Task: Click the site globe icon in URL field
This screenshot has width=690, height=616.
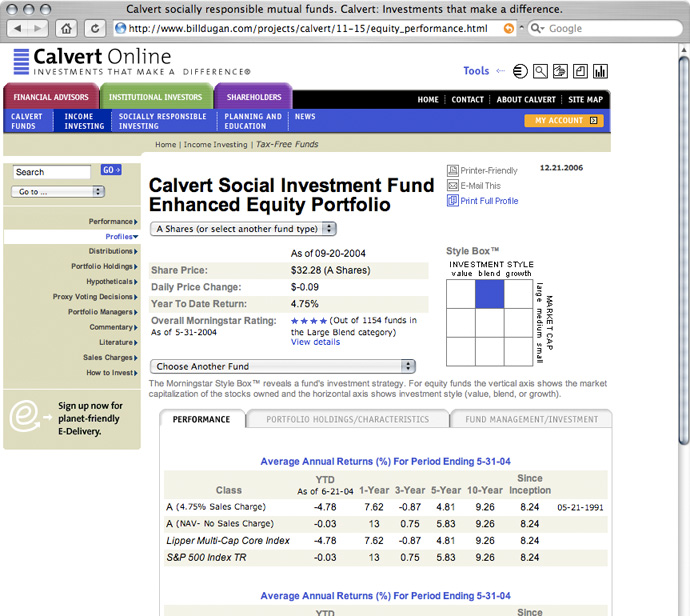Action: [120, 29]
